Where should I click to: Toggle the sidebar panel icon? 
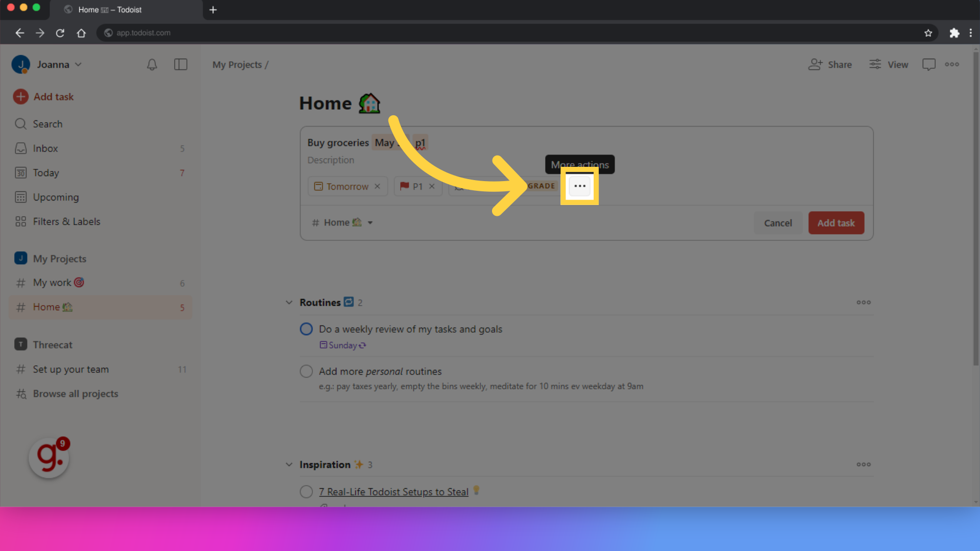tap(181, 64)
